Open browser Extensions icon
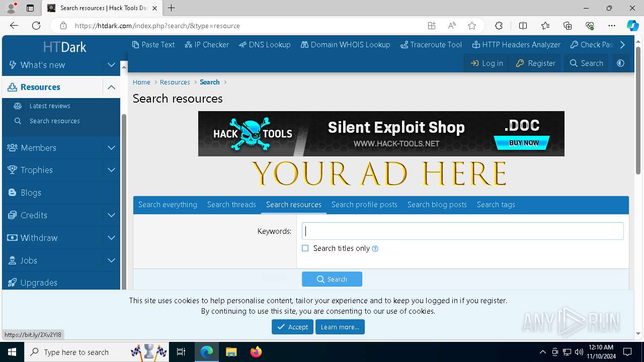The height and width of the screenshot is (362, 644). point(499,26)
